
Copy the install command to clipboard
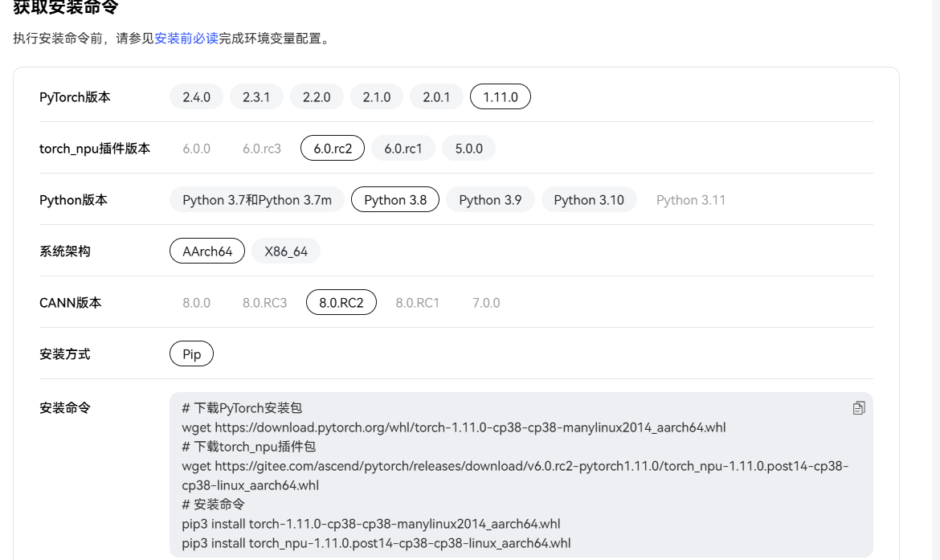[858, 408]
